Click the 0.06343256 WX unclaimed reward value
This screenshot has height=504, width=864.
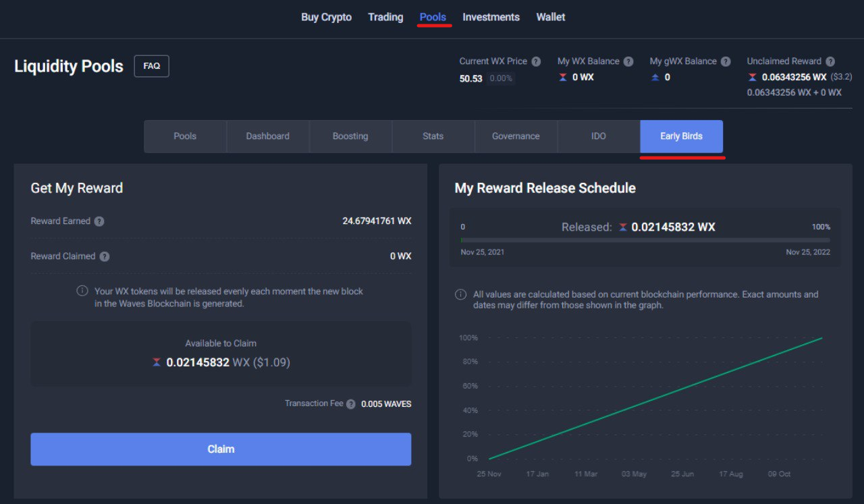[x=794, y=78]
